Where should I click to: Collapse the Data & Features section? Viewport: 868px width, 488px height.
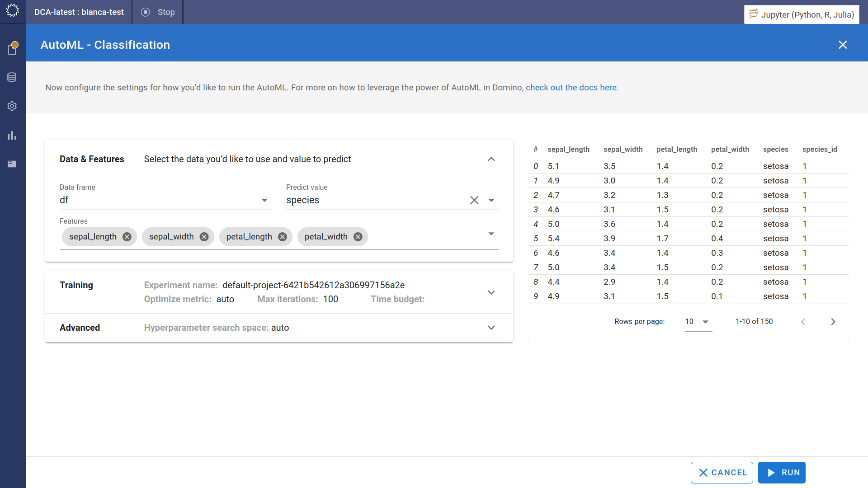pyautogui.click(x=491, y=159)
